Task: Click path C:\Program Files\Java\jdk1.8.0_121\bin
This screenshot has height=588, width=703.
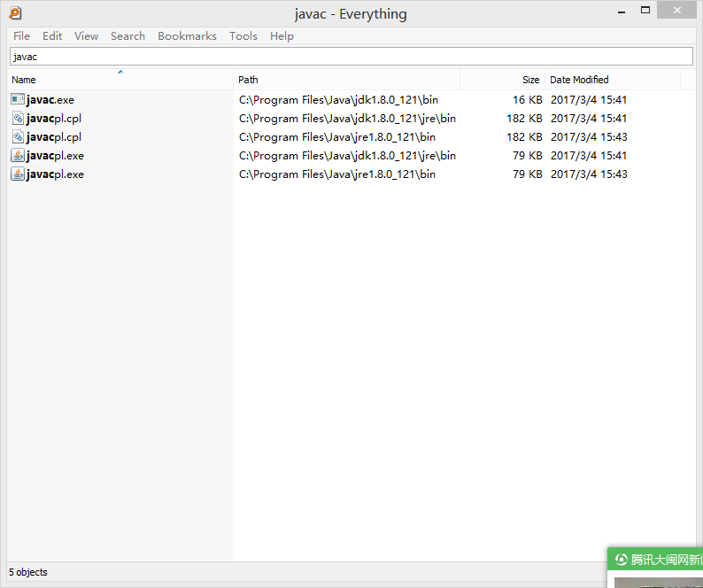Action: [x=338, y=99]
